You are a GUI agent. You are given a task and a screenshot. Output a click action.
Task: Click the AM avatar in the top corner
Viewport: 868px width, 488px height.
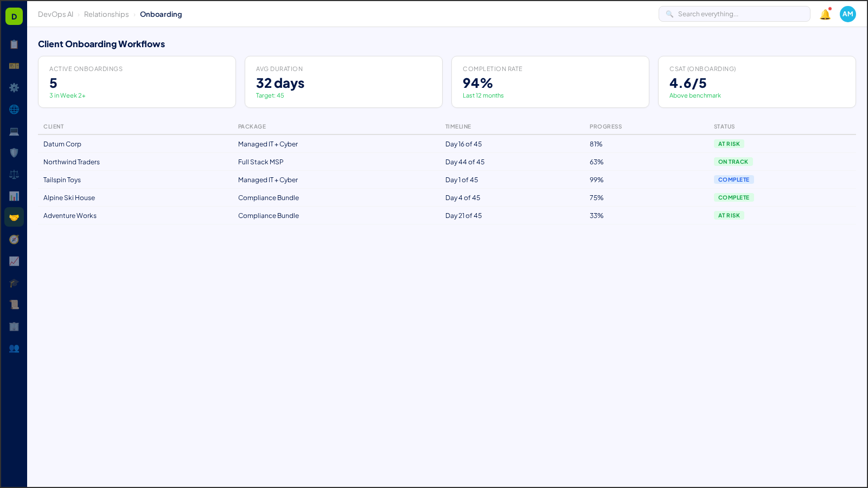[847, 14]
